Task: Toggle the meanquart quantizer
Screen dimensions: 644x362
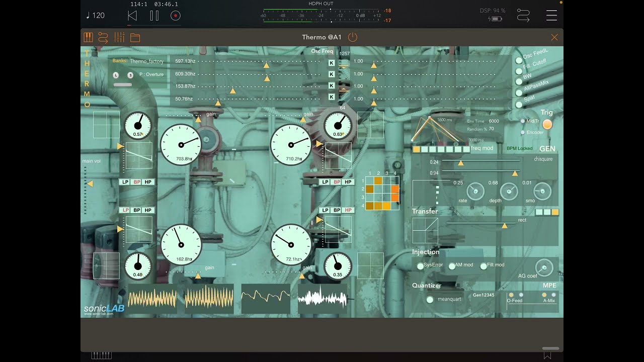Action: pyautogui.click(x=430, y=300)
